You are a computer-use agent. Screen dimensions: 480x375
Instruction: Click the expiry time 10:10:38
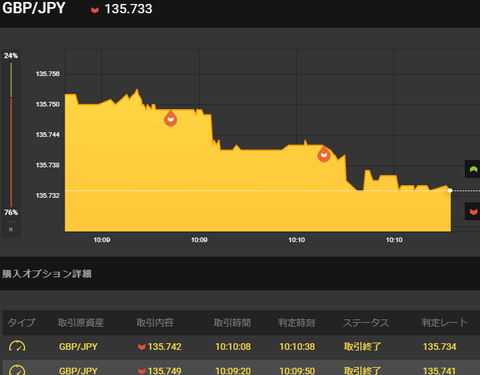tap(297, 347)
